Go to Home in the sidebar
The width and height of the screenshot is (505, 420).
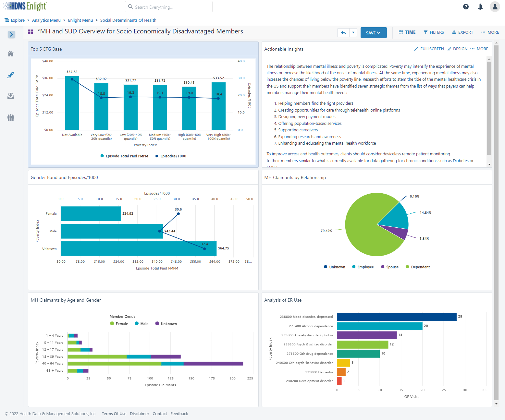tap(11, 54)
